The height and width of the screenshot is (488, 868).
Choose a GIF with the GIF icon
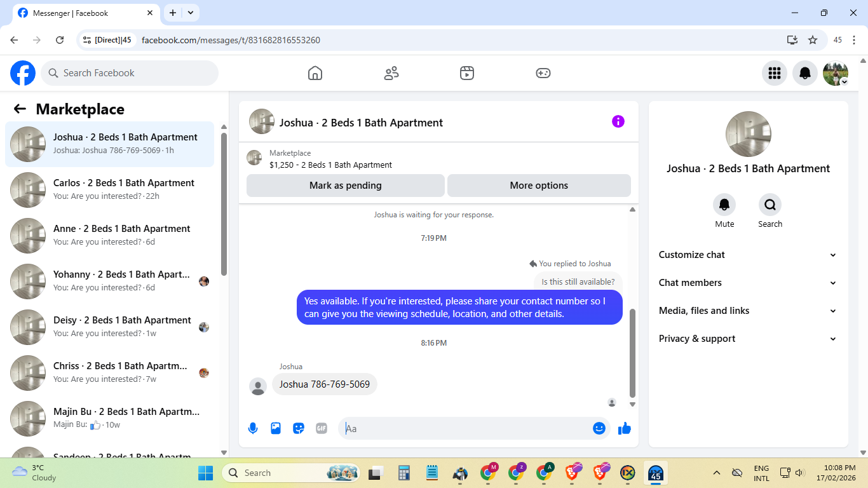[322, 428]
